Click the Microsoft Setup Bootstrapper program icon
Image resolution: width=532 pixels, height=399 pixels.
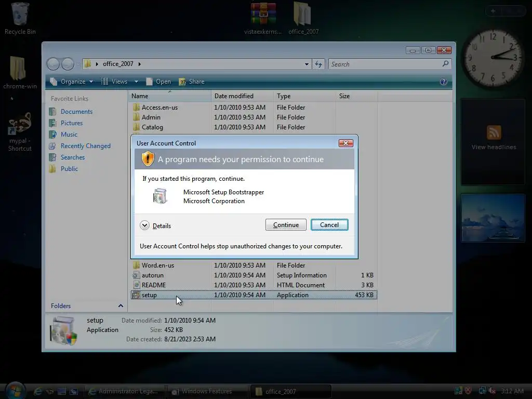click(160, 196)
